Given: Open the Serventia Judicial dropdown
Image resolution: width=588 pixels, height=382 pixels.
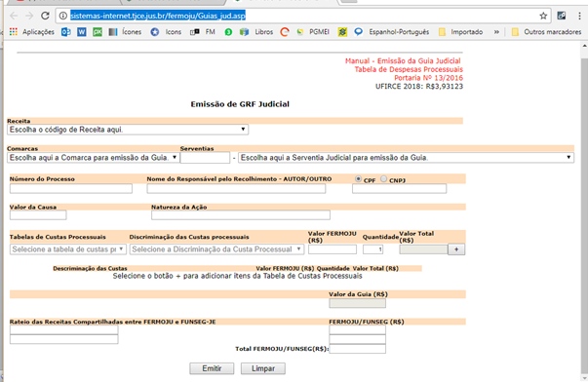Looking at the screenshot, I should pos(406,158).
